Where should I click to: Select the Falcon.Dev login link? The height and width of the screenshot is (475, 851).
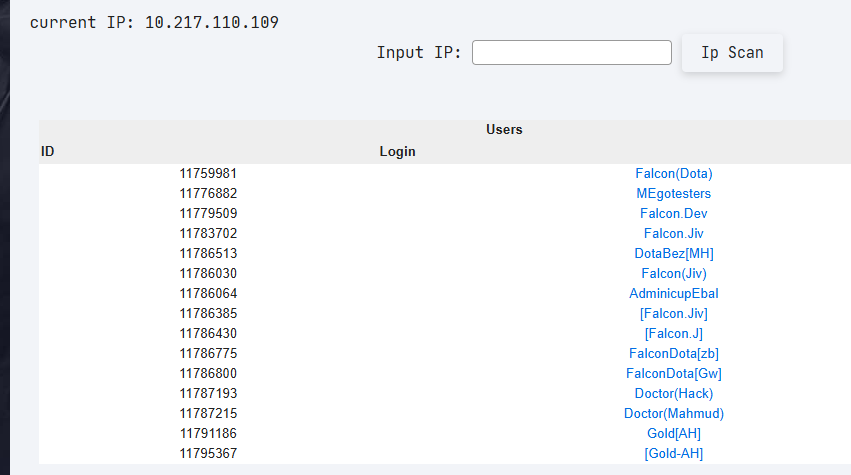coord(673,213)
